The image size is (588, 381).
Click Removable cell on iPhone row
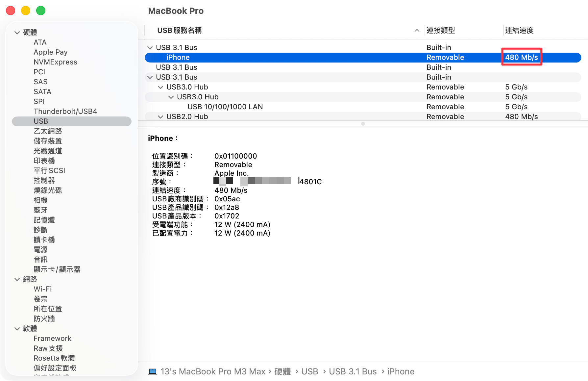click(445, 58)
